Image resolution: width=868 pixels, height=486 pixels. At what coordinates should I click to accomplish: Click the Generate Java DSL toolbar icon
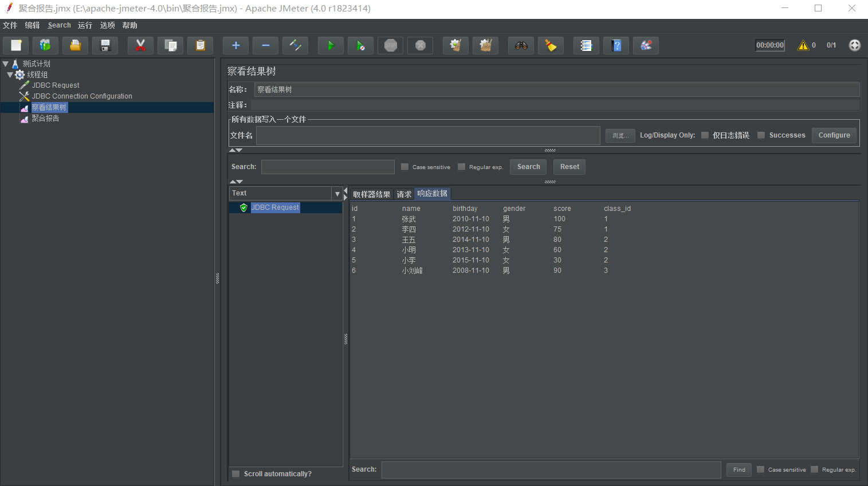pos(646,45)
